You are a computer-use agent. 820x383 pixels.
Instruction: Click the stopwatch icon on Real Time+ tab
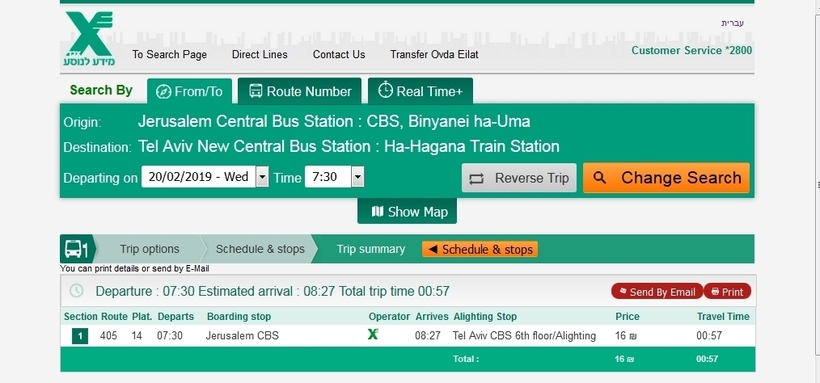click(x=385, y=90)
